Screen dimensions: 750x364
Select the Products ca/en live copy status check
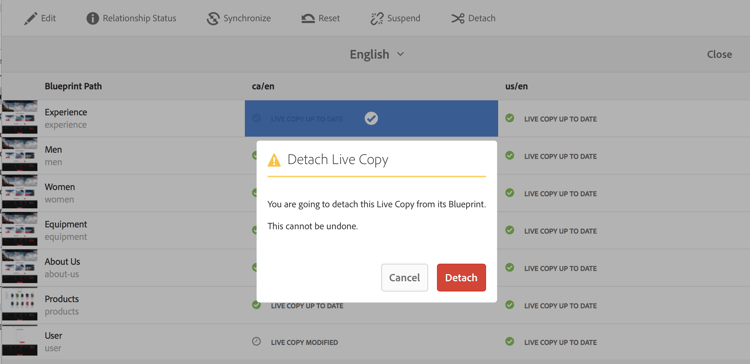coord(256,305)
